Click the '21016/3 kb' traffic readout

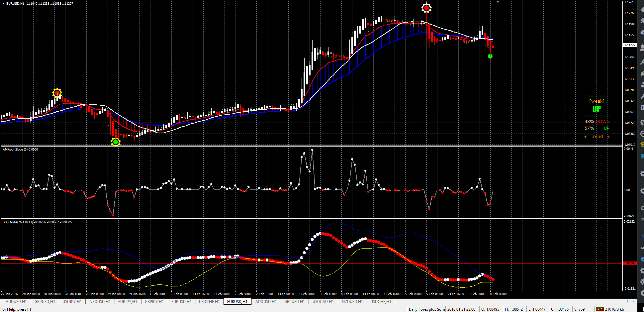[614, 309]
